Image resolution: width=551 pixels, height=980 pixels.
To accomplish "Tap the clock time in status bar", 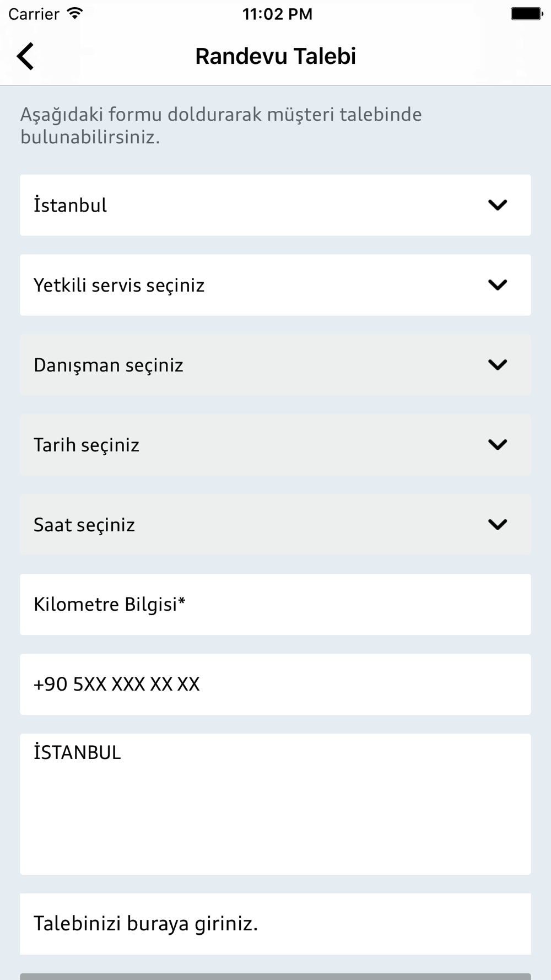I will click(x=277, y=14).
